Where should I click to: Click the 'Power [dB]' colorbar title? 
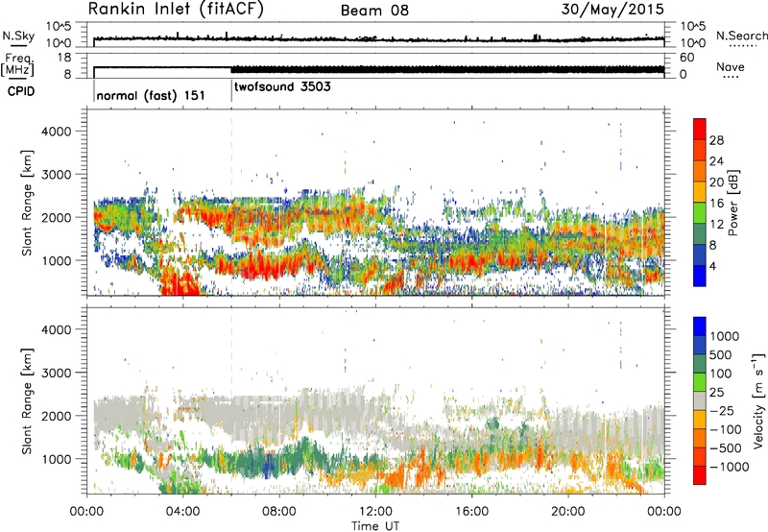[x=732, y=203]
